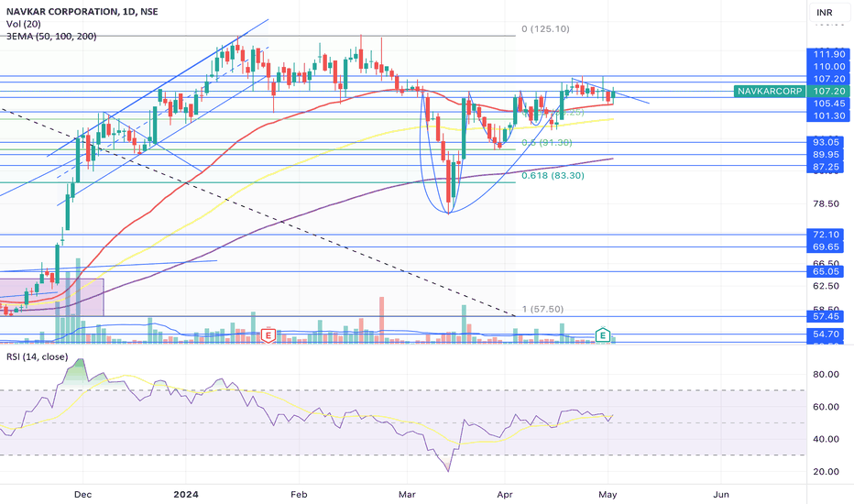Image resolution: width=854 pixels, height=504 pixels.
Task: Click the 78.50 price axis value
Action: [x=826, y=203]
